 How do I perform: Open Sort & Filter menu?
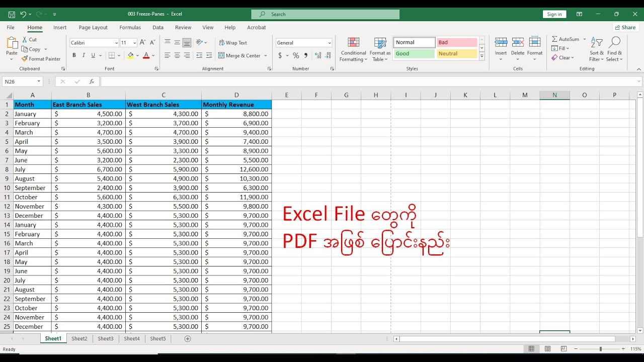(x=597, y=50)
